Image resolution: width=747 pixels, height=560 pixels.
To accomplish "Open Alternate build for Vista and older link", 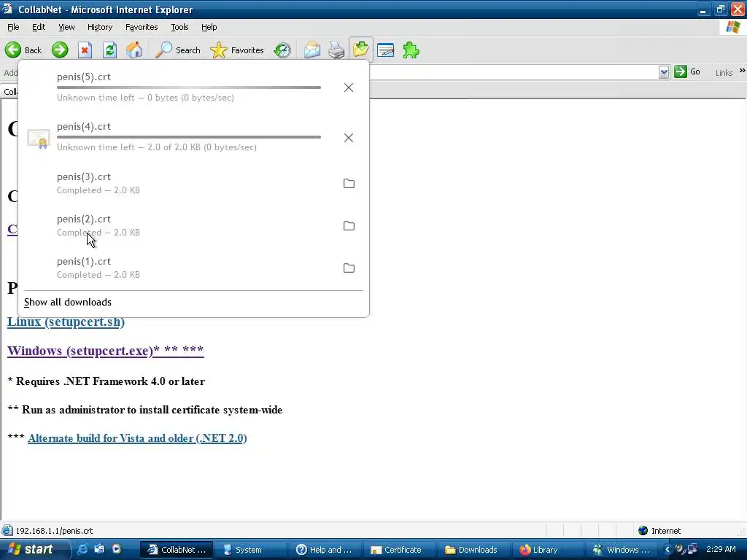I will click(x=137, y=438).
